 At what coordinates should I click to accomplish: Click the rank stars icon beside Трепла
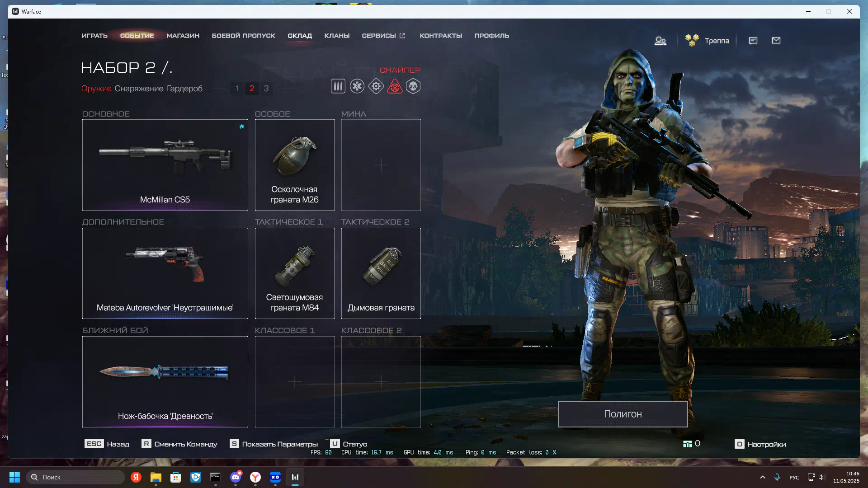(692, 40)
